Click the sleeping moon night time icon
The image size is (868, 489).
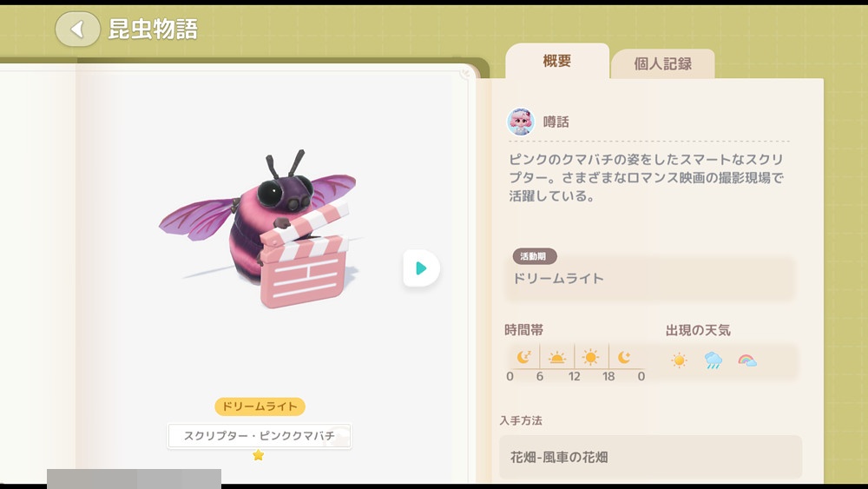coord(523,357)
